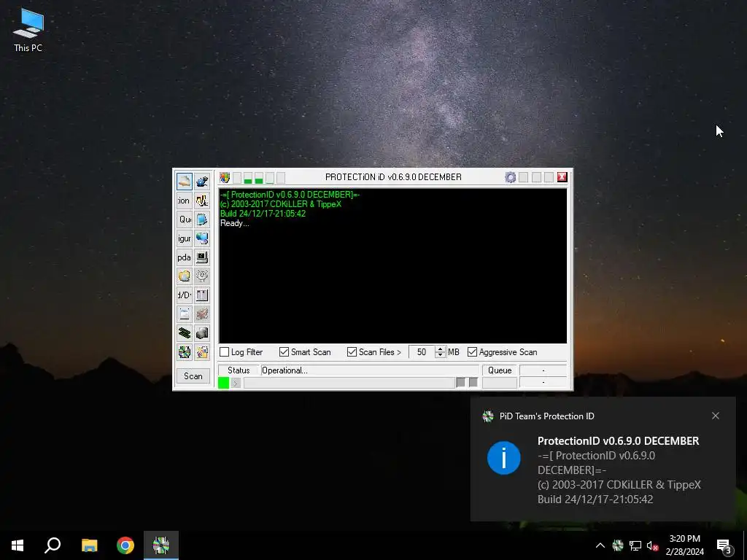Click the second green level meter in title bar

click(259, 178)
